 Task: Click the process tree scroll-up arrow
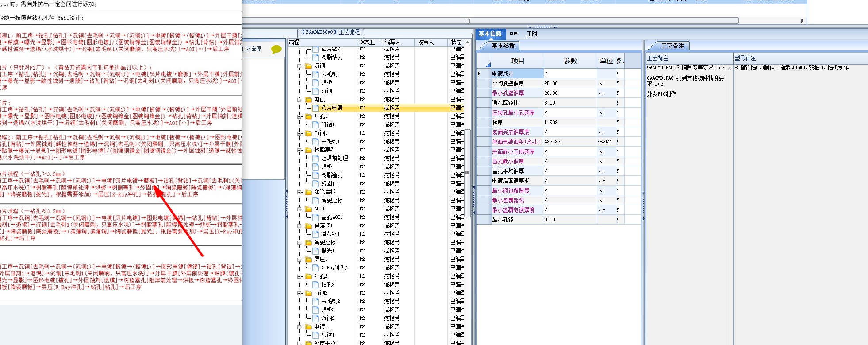click(x=467, y=43)
